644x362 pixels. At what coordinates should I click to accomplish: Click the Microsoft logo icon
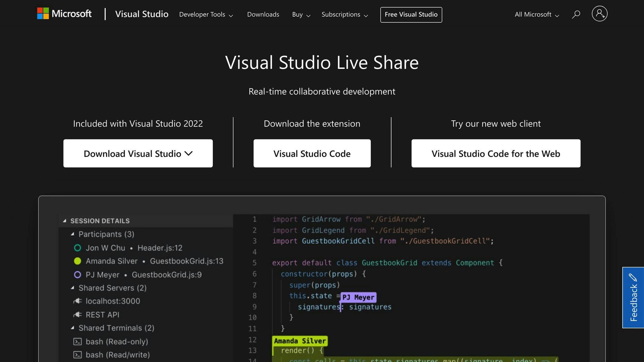click(43, 14)
